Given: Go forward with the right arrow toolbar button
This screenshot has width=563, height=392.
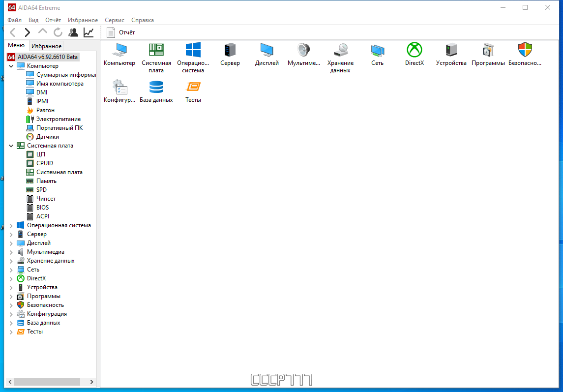Looking at the screenshot, I should click(27, 32).
